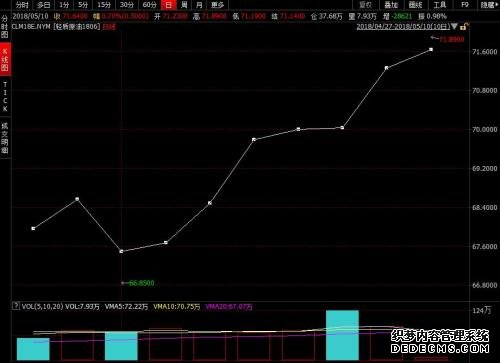
Task: Open the 成交明细 side panel
Action: tap(5, 138)
